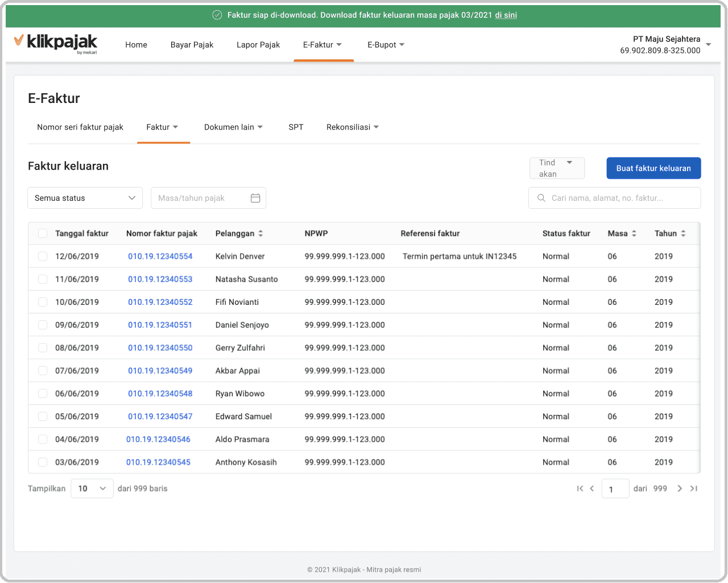Jump to last page icon
This screenshot has width=728, height=583.
click(694, 488)
